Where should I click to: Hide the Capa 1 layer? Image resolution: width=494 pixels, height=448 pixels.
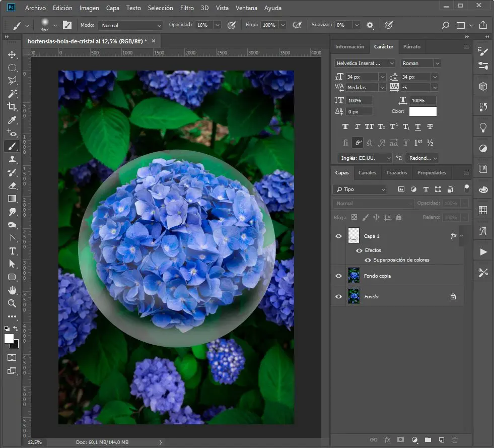pyautogui.click(x=338, y=236)
